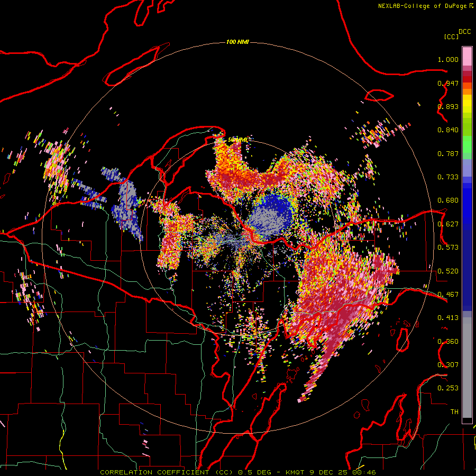Click the pink swatch atop color bar
The width and height of the screenshot is (476, 476).
pyautogui.click(x=467, y=56)
